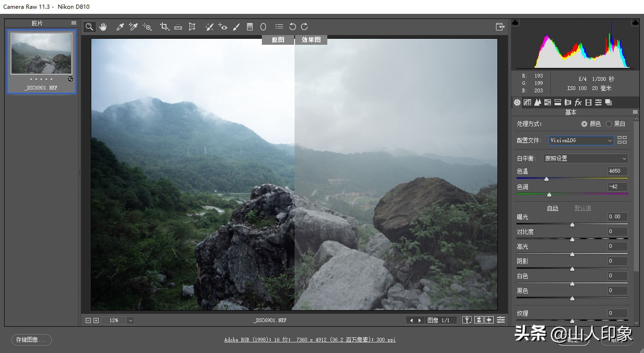This screenshot has height=353, width=644.
Task: Click the 色调 tint slider handle
Action: point(549,195)
